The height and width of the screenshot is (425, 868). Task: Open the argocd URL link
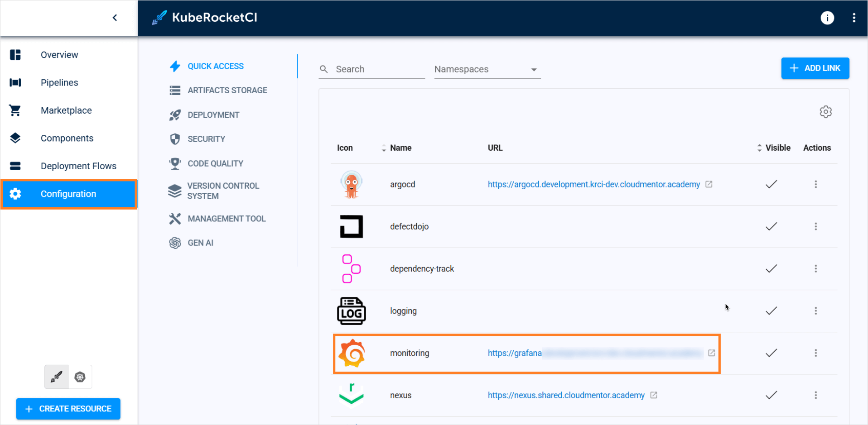[x=593, y=185]
